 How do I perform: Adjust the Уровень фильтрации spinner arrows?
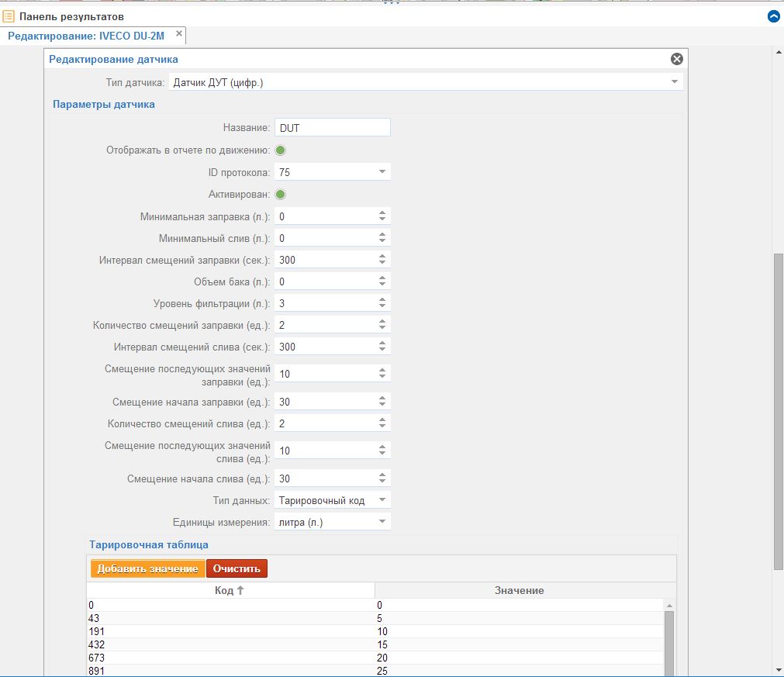[382, 303]
